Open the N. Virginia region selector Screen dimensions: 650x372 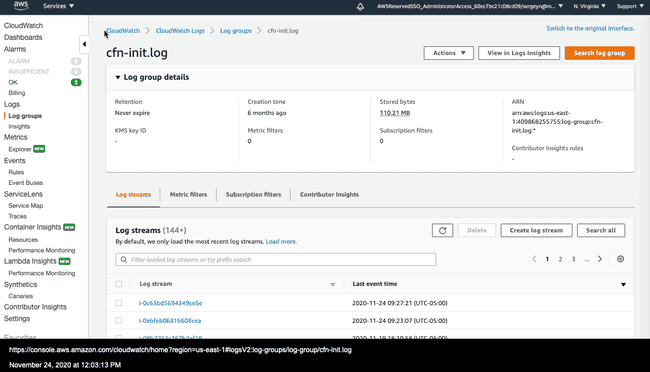(589, 6)
